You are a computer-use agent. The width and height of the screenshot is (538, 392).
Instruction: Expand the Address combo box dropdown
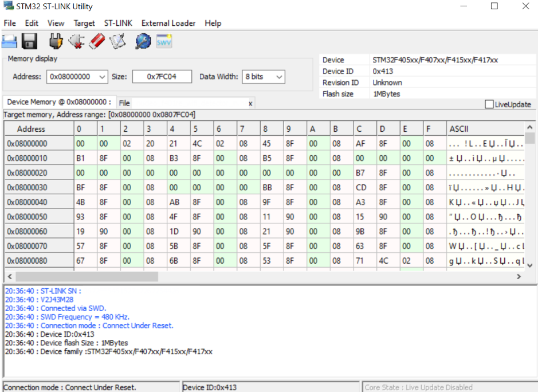102,77
